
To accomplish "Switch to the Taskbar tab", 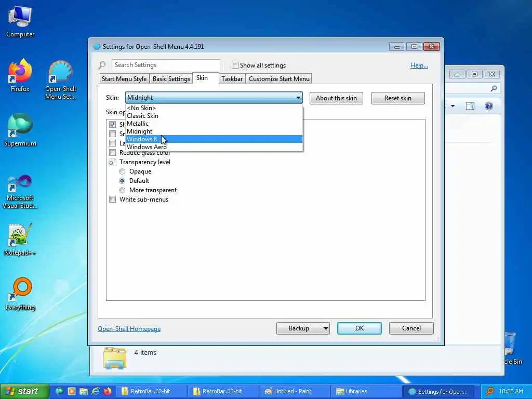I will pos(232,79).
